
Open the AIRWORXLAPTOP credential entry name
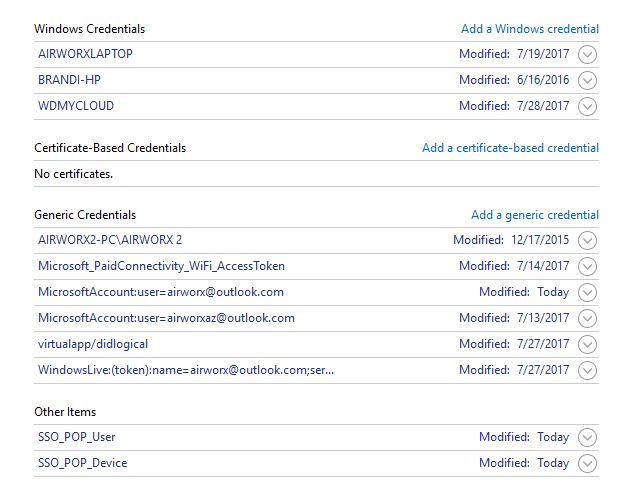[85, 54]
